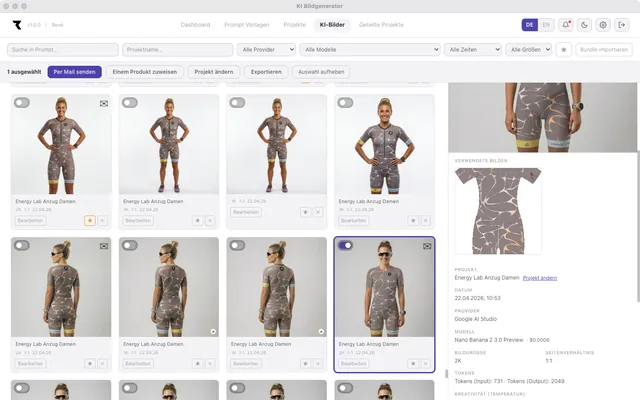Image resolution: width=640 pixels, height=400 pixels.
Task: Delete the purple-bordered selected card
Action: click(x=426, y=363)
